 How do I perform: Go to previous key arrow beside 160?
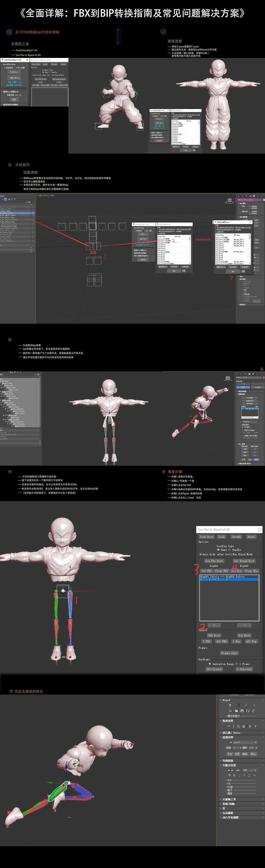229,771
